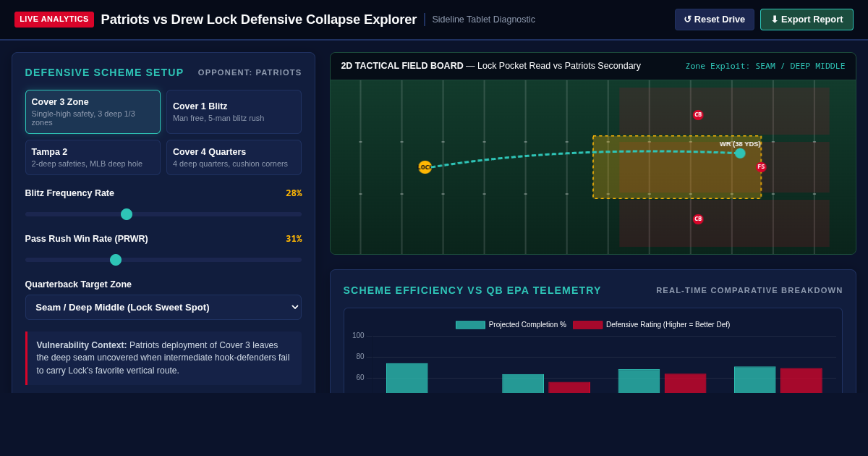868x456 pixels.
Task: Pick the Tampa 2 scheme card
Action: pos(93,157)
